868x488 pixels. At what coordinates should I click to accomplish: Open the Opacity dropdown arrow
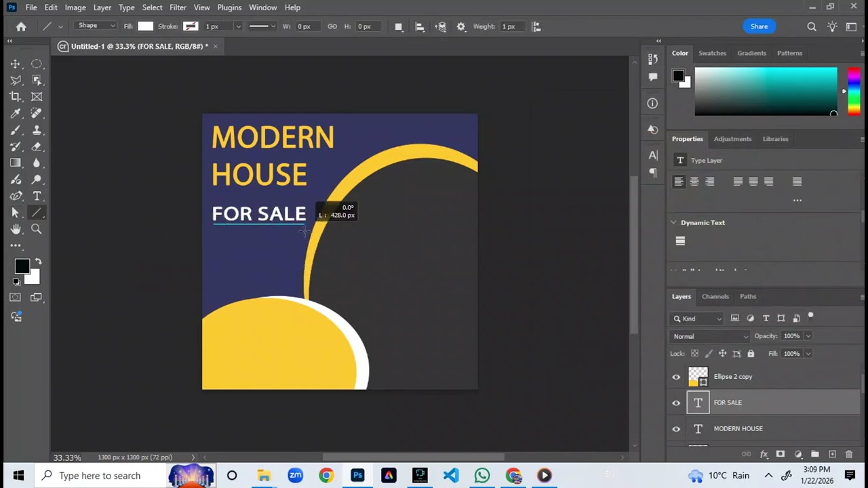808,336
